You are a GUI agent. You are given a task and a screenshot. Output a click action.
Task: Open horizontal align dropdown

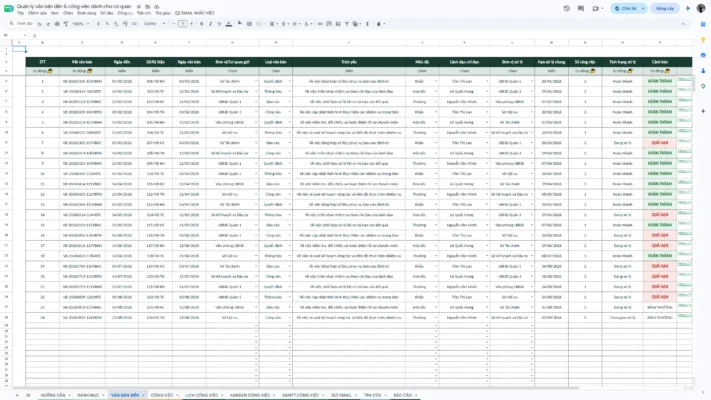tap(273, 24)
